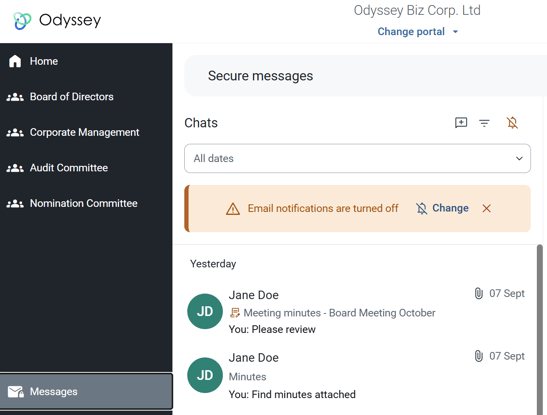Open the All dates dropdown
Screen dimensions: 547x415
pyautogui.click(x=357, y=158)
